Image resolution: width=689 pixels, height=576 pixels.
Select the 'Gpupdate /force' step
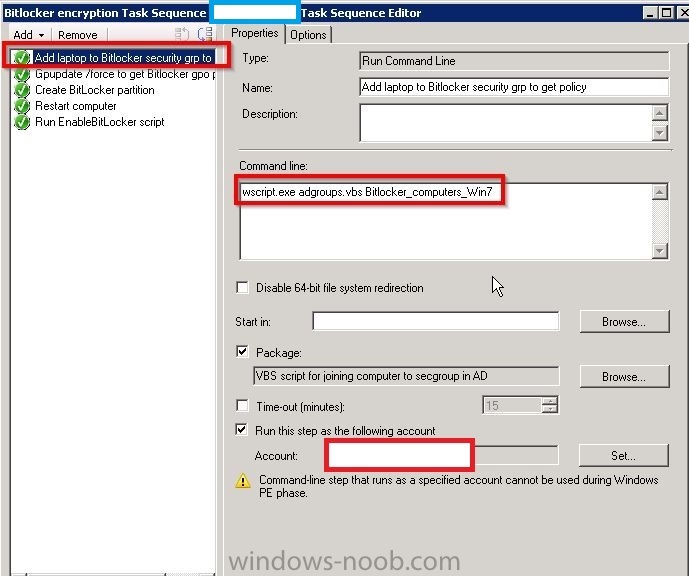[x=114, y=74]
